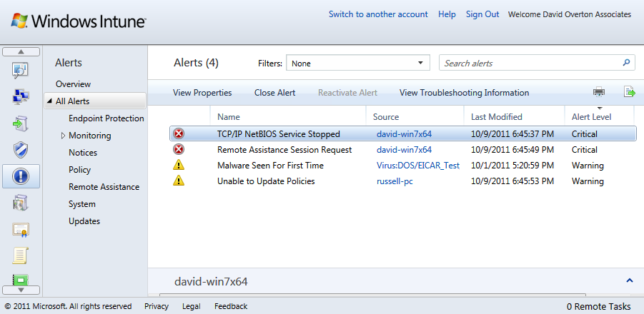The width and height of the screenshot is (644, 314).
Task: Select the Remote Assistance Session Request alert
Action: point(403,150)
